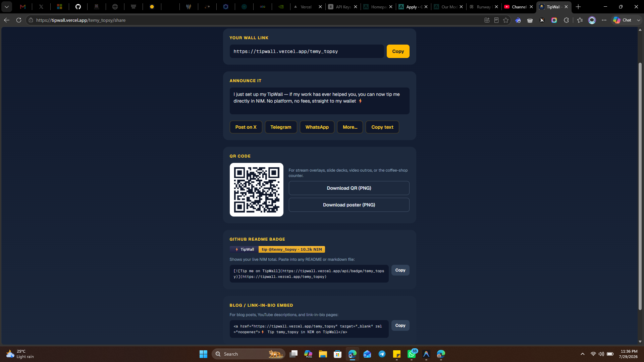Click the TipWall badge preview image
The height and width of the screenshot is (362, 644).
tap(277, 249)
